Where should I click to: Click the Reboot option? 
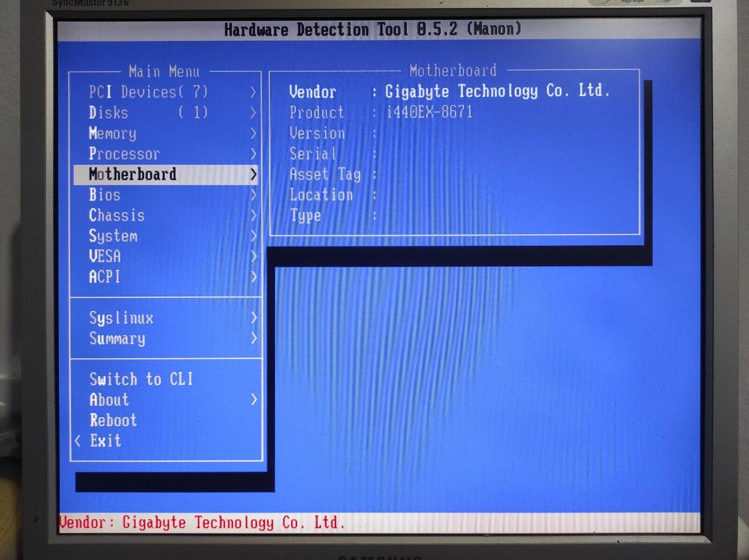coord(113,420)
